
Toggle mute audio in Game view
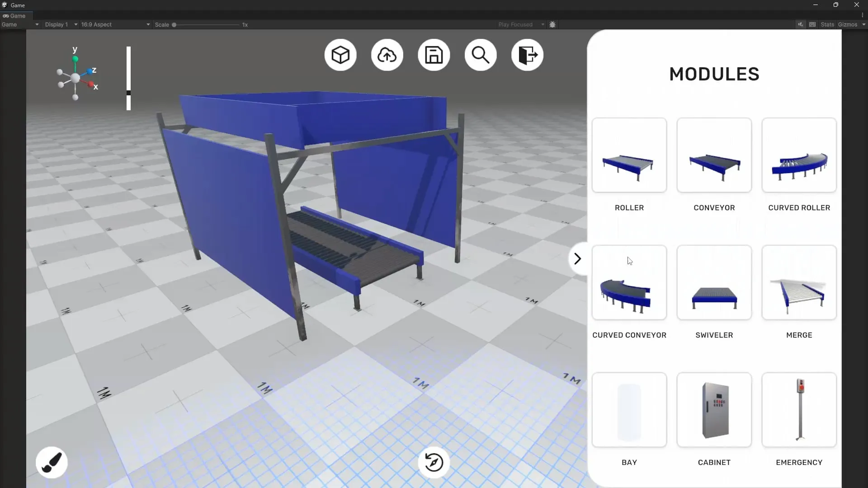[800, 24]
